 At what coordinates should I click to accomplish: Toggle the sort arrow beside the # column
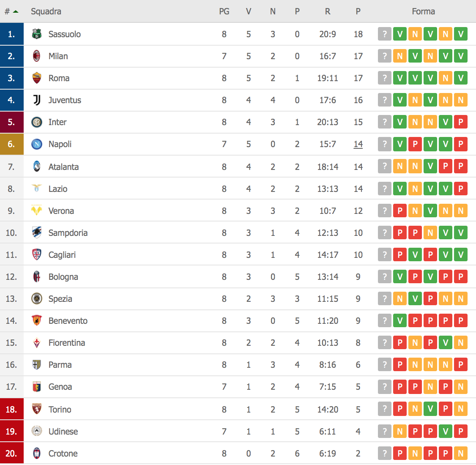(16, 11)
